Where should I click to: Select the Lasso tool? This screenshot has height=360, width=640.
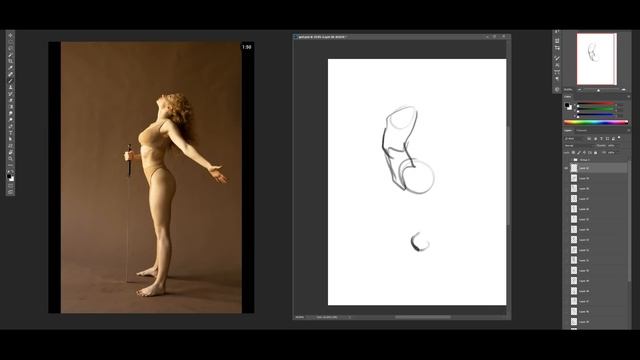point(11,48)
